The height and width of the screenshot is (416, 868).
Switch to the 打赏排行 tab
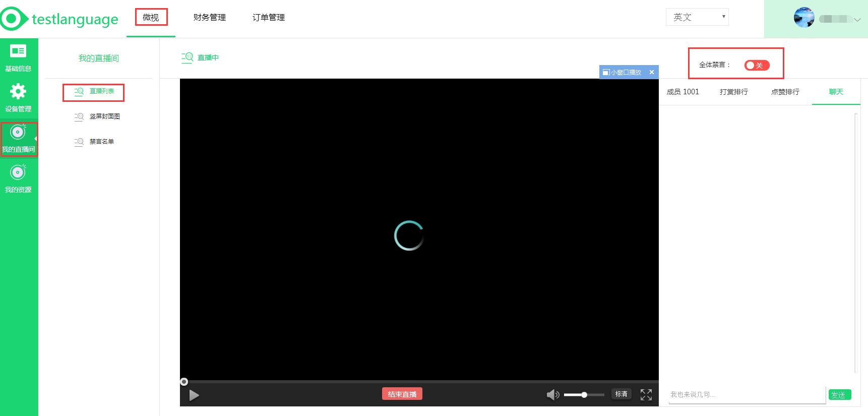[734, 92]
